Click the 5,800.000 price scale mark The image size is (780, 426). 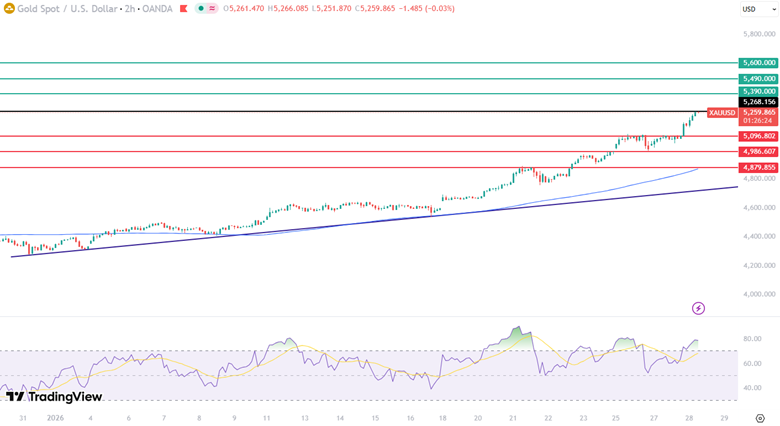(x=758, y=34)
